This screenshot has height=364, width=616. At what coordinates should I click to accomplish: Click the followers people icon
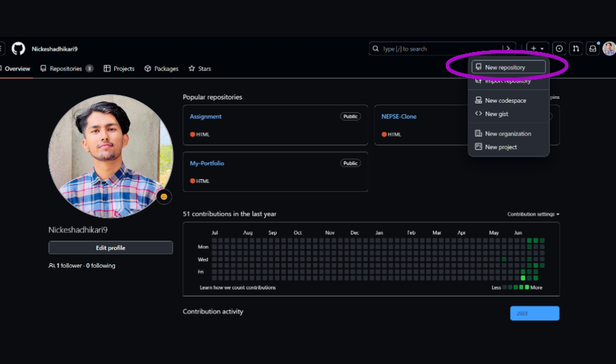point(51,266)
